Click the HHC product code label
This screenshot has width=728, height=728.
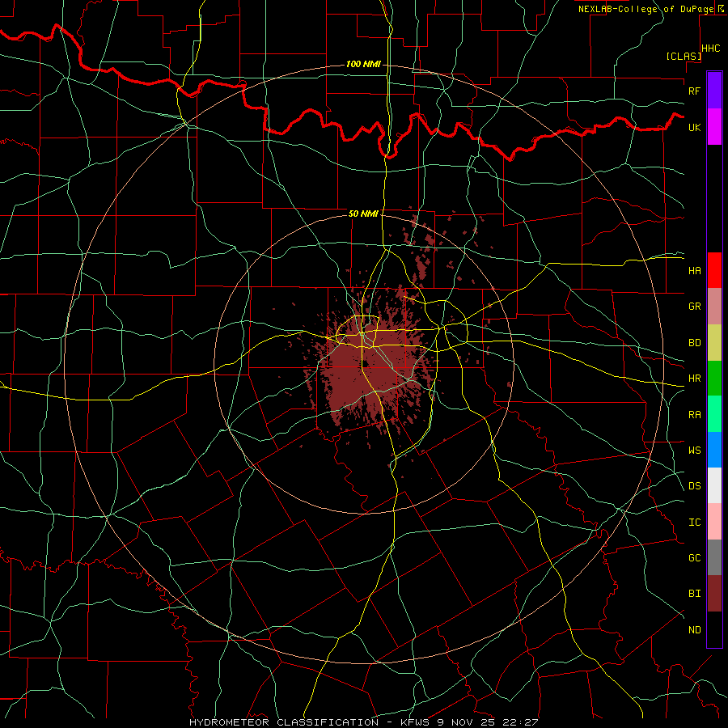(711, 49)
